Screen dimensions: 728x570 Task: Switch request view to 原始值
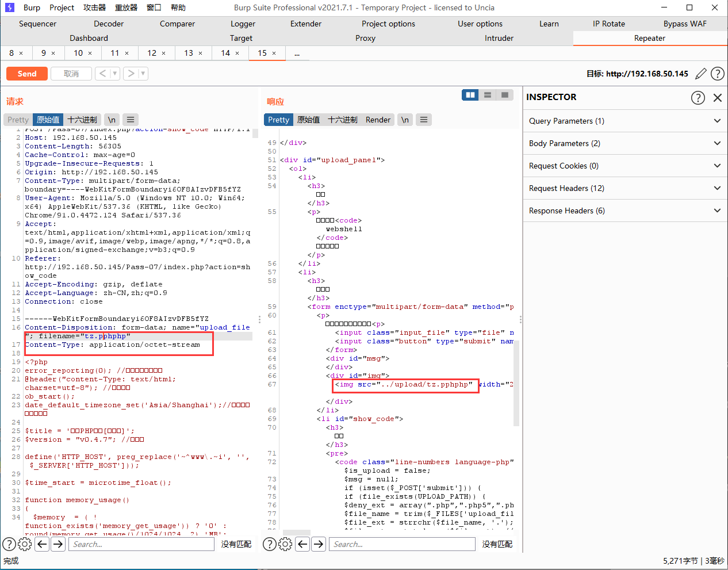click(x=48, y=120)
